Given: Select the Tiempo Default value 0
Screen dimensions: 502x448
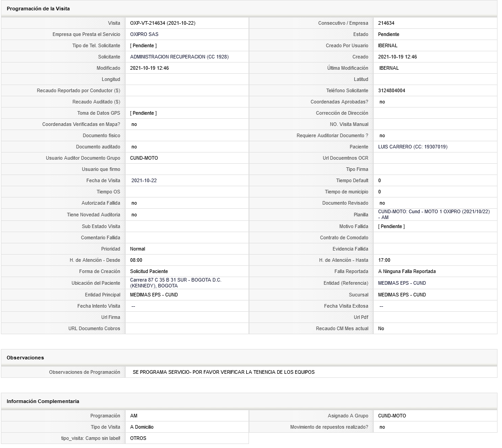Looking at the screenshot, I should pos(380,181).
